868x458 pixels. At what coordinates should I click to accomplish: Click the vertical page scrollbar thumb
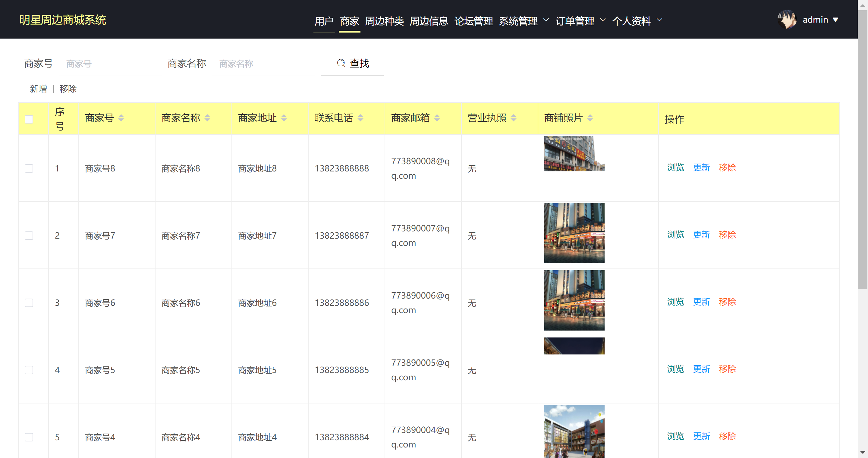[x=863, y=149]
